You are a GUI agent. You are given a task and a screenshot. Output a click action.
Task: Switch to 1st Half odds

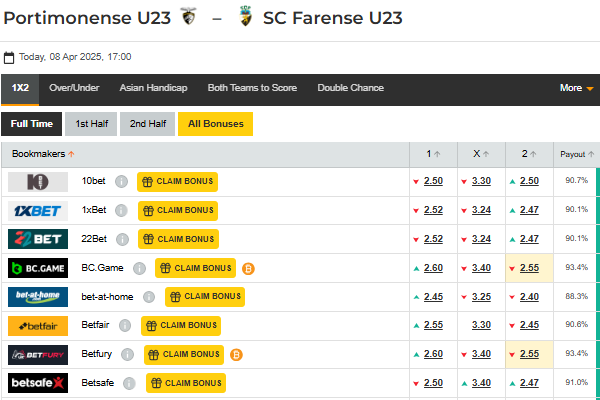pyautogui.click(x=91, y=124)
